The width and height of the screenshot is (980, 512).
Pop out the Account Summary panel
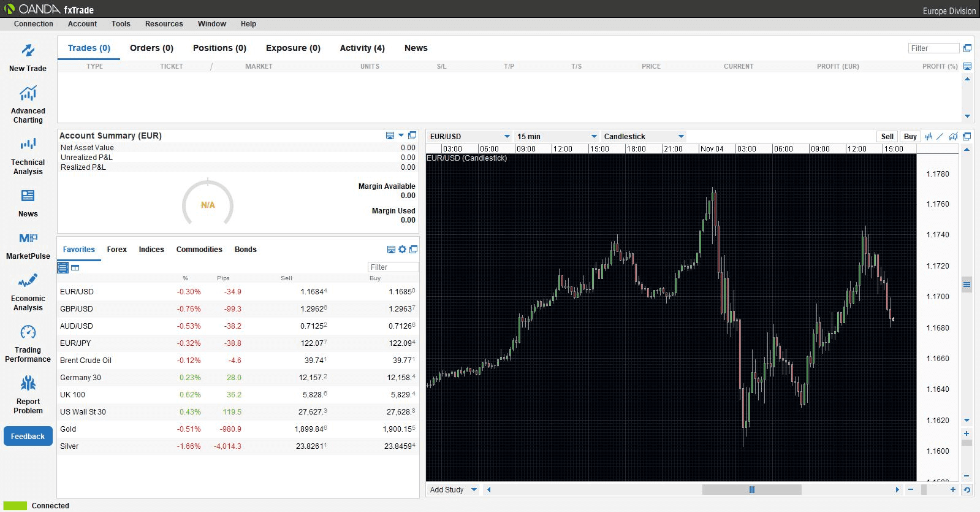pyautogui.click(x=412, y=136)
